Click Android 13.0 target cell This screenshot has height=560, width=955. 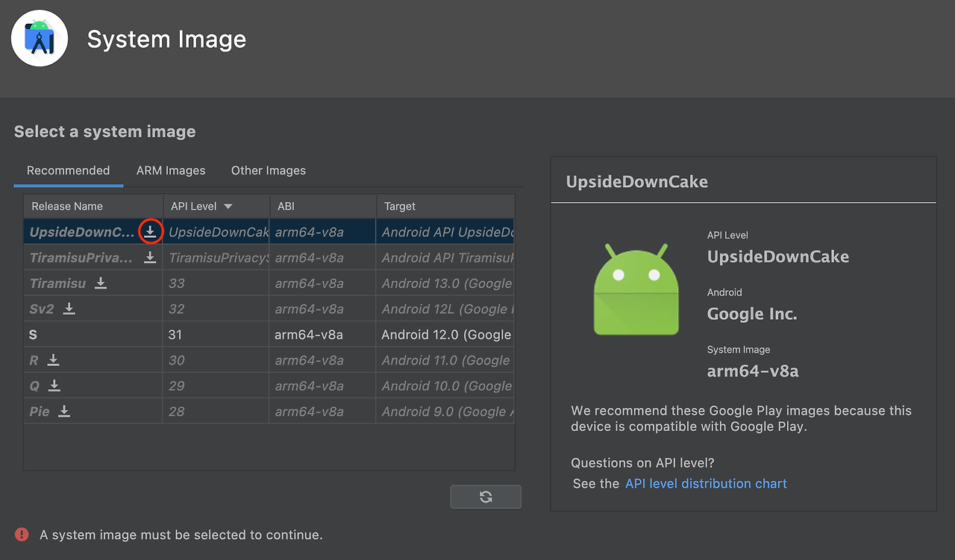pyautogui.click(x=445, y=283)
